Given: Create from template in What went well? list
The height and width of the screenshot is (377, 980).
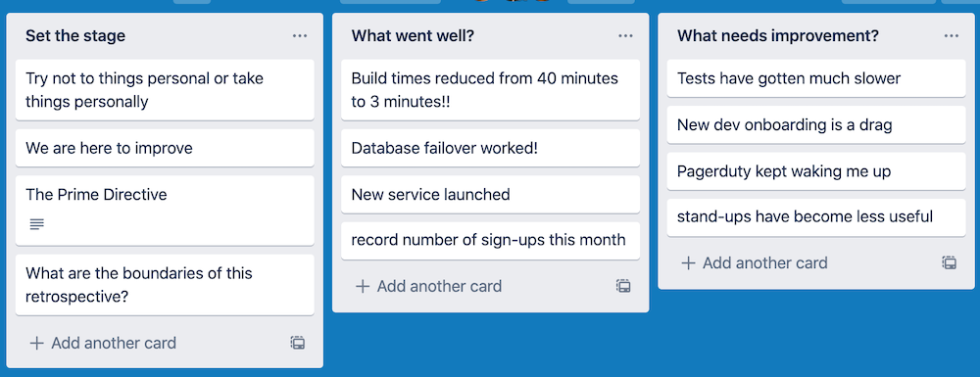Looking at the screenshot, I should [x=623, y=286].
